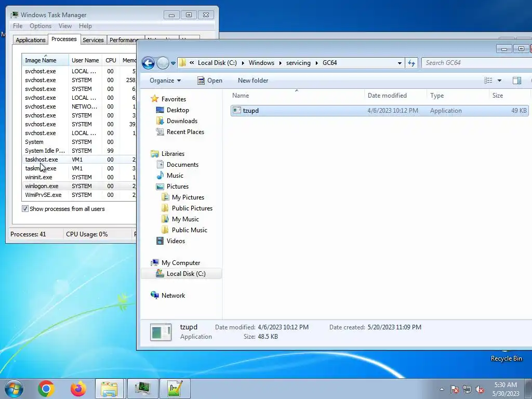Sort by Date modified column
Screen dimensions: 532x399
click(395, 96)
